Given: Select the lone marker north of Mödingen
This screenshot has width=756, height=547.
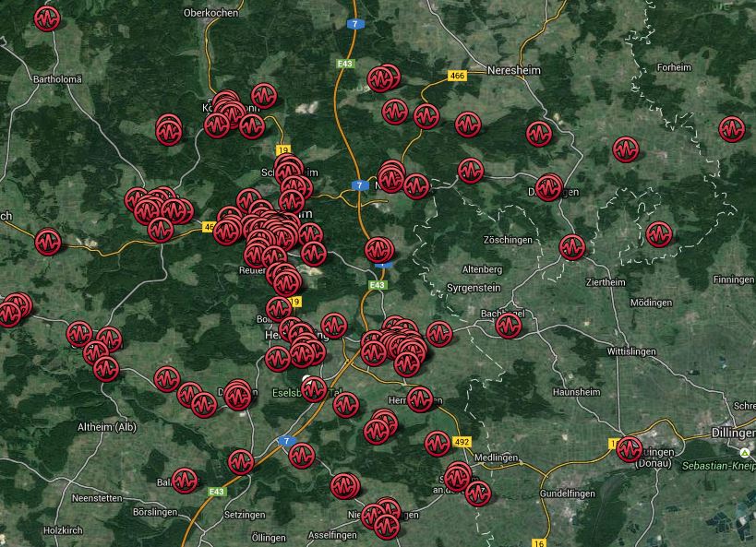Looking at the screenshot, I should click(659, 234).
